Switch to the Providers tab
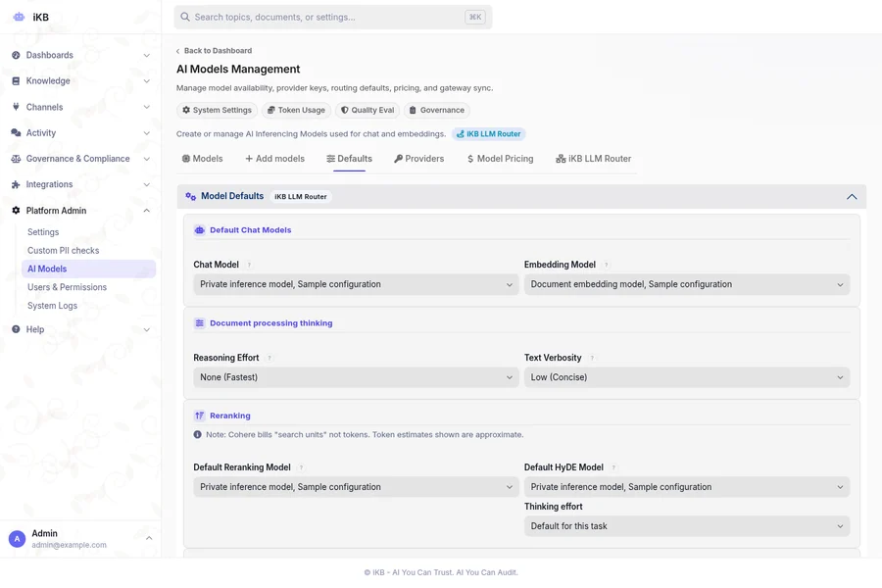Screen dimensions: 882x588 (419, 159)
